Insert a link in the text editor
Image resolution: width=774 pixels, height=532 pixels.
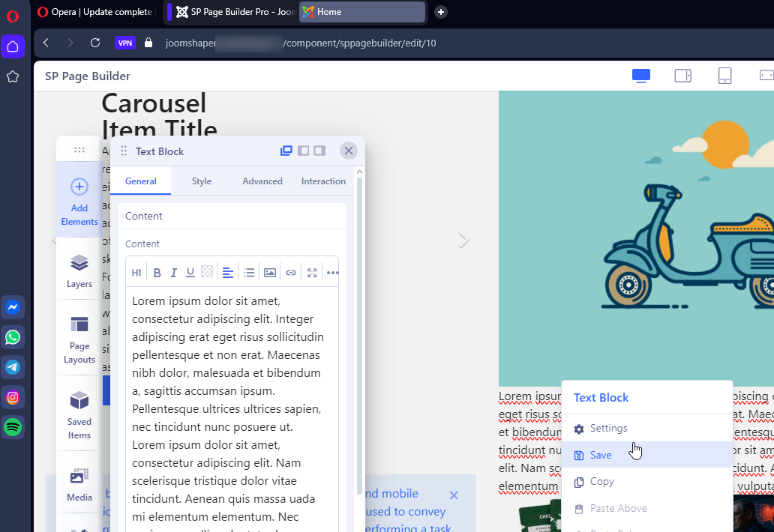(291, 273)
